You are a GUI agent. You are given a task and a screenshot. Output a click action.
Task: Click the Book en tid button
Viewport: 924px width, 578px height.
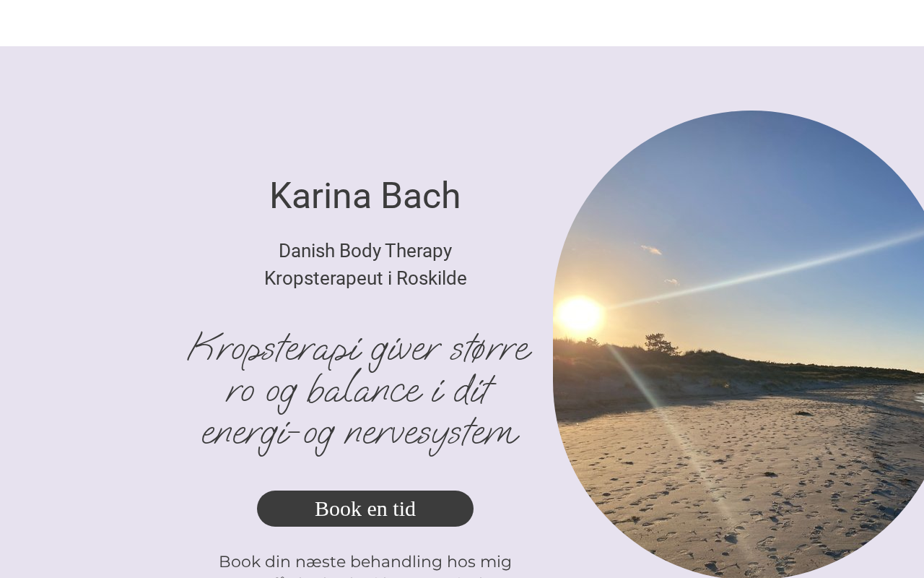365,509
